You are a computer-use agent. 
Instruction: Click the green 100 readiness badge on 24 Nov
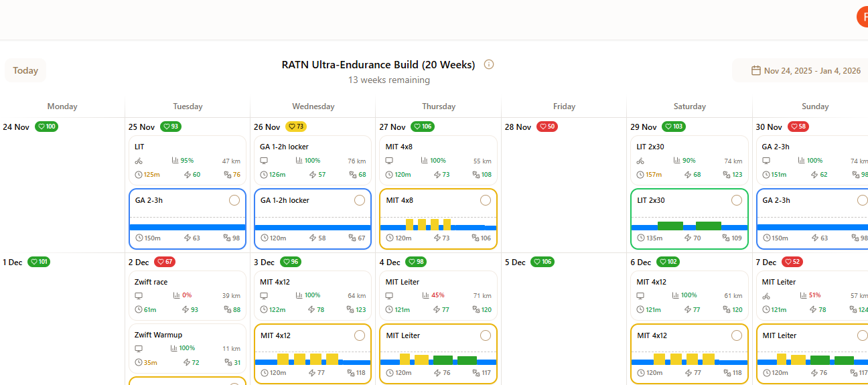click(47, 127)
